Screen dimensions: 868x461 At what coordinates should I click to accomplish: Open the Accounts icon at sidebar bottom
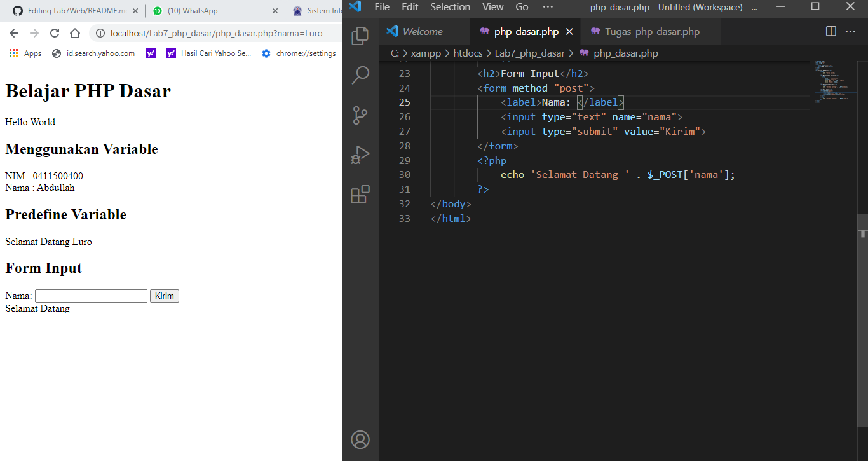(360, 439)
